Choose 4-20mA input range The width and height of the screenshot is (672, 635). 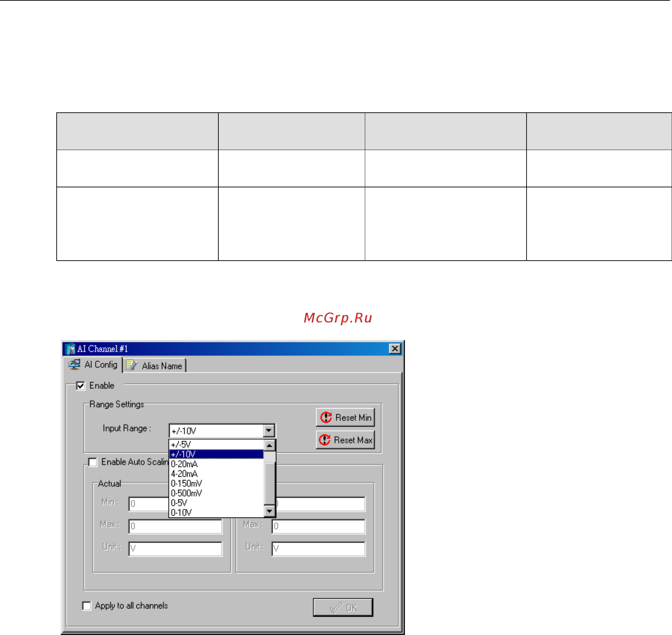[x=216, y=474]
